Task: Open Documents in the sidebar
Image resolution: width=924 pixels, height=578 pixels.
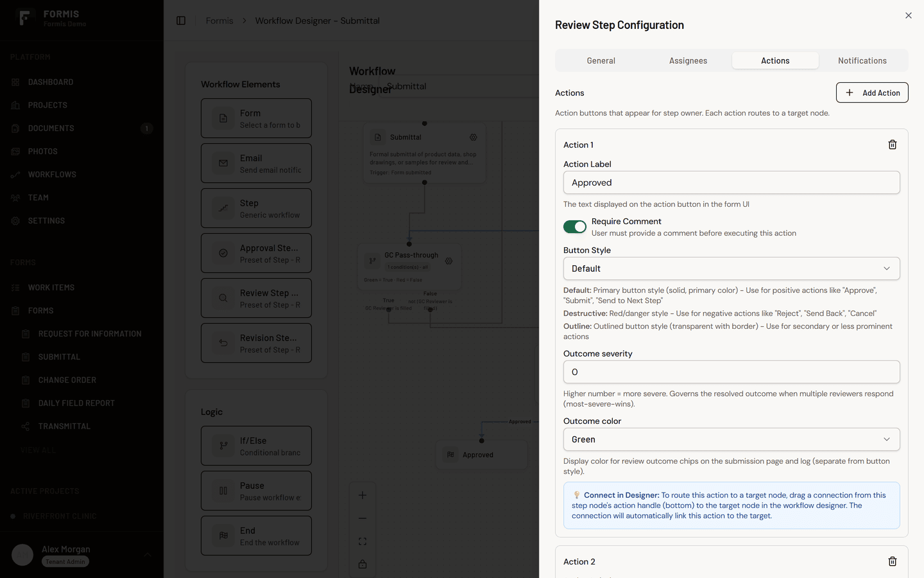Action: click(x=81, y=128)
